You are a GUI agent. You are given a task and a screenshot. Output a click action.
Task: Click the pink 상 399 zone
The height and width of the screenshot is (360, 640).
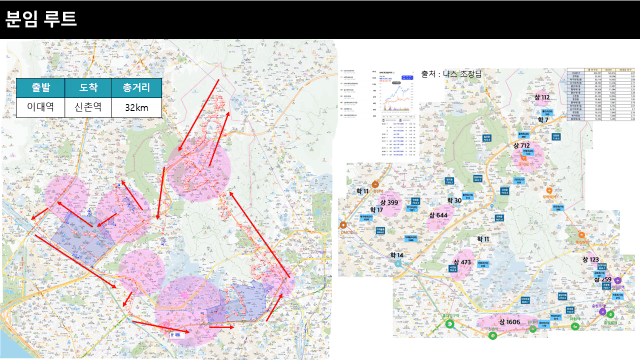tap(389, 203)
